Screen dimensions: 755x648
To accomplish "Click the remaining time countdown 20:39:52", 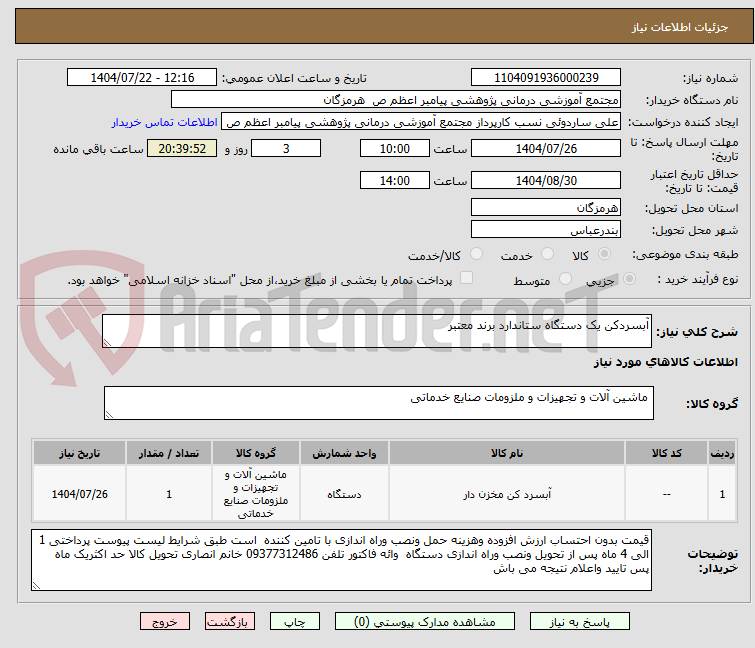I will (x=182, y=148).
